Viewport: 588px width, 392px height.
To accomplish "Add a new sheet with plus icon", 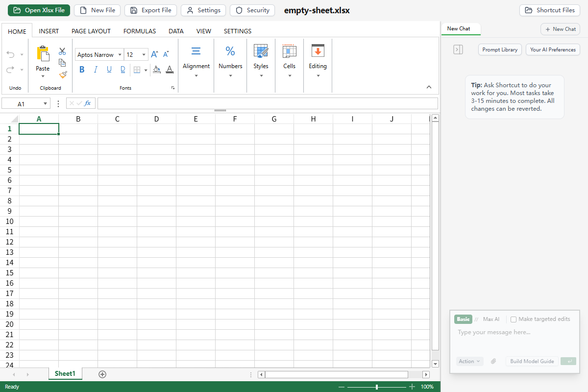I will [x=102, y=374].
